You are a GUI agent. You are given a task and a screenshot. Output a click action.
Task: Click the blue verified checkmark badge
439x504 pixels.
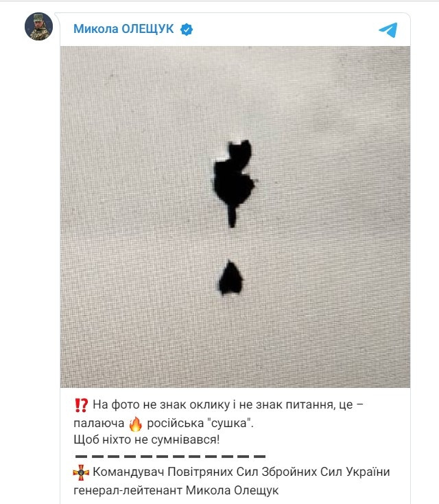(187, 30)
